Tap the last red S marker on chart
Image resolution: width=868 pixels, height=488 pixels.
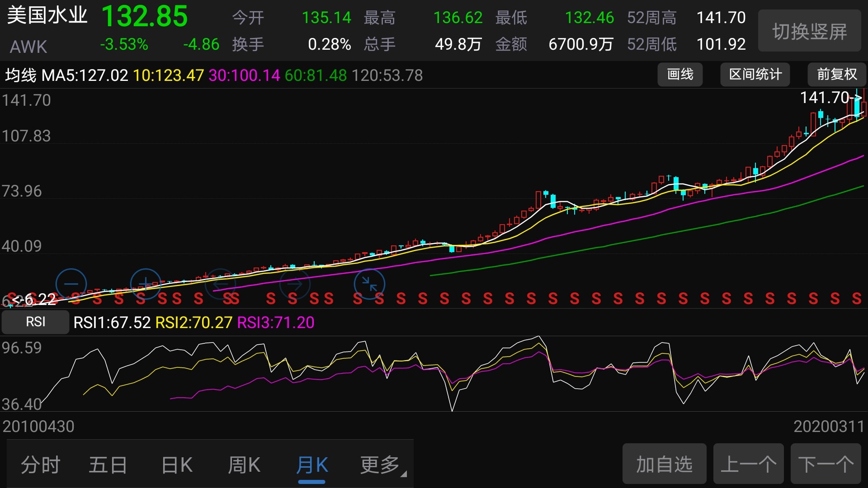coord(856,299)
